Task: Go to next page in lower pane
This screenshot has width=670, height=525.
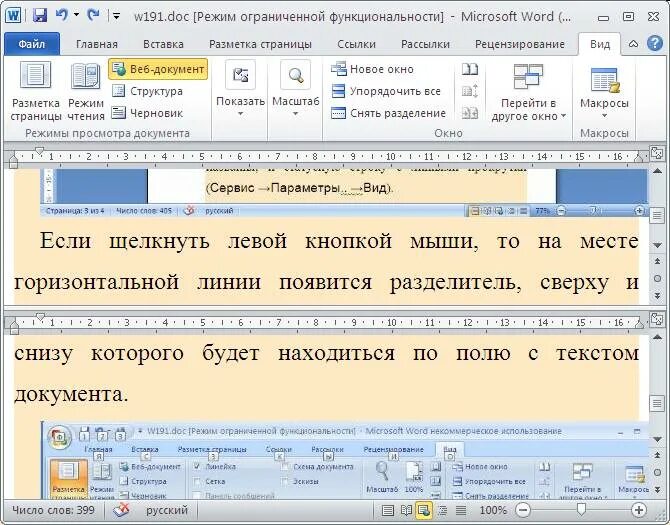Action: pyautogui.click(x=657, y=490)
